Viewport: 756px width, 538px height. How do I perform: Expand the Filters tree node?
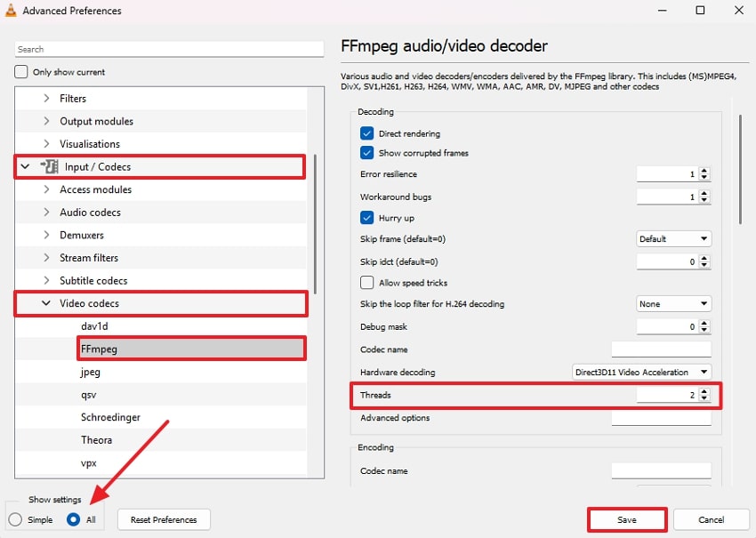[x=46, y=99]
